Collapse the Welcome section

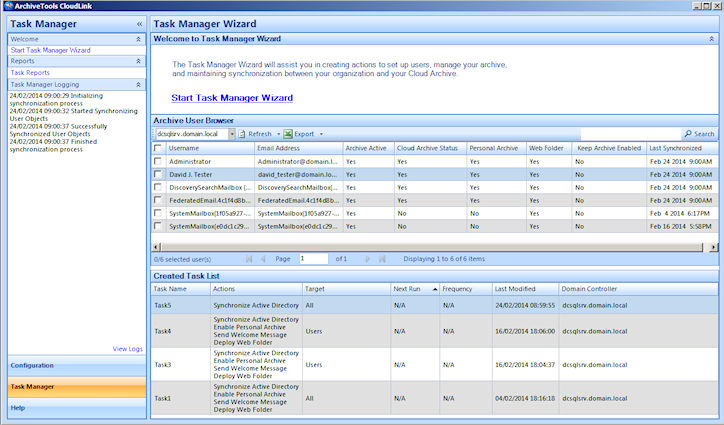point(138,39)
